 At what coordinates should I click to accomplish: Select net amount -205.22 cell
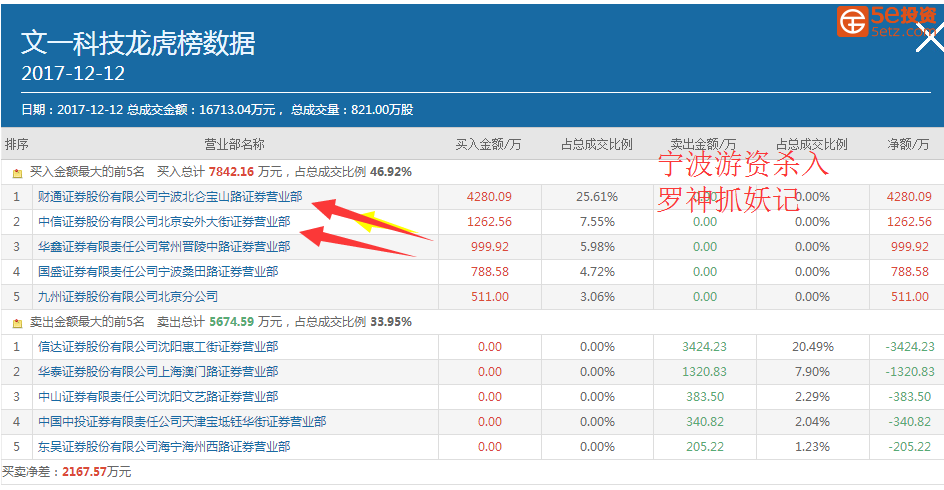coord(910,447)
